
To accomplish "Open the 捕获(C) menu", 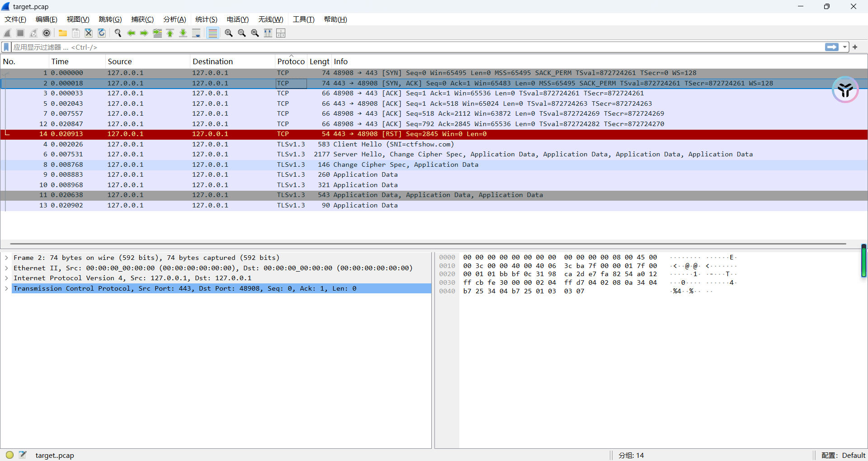I will pyautogui.click(x=142, y=19).
